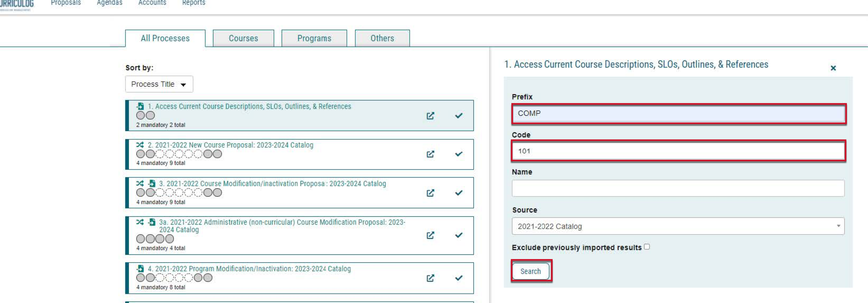Open process 1 Access Current Course preview icon
The image size is (868, 303).
coord(430,116)
